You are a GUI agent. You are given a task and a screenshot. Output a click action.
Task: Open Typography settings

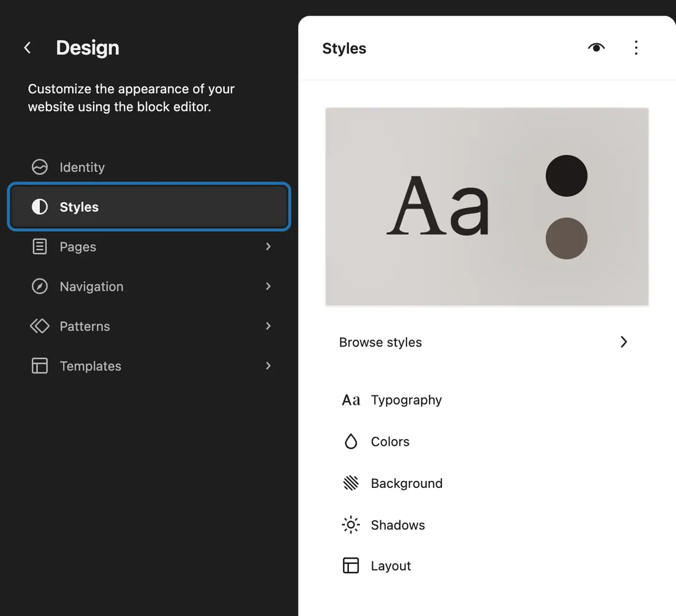point(487,400)
